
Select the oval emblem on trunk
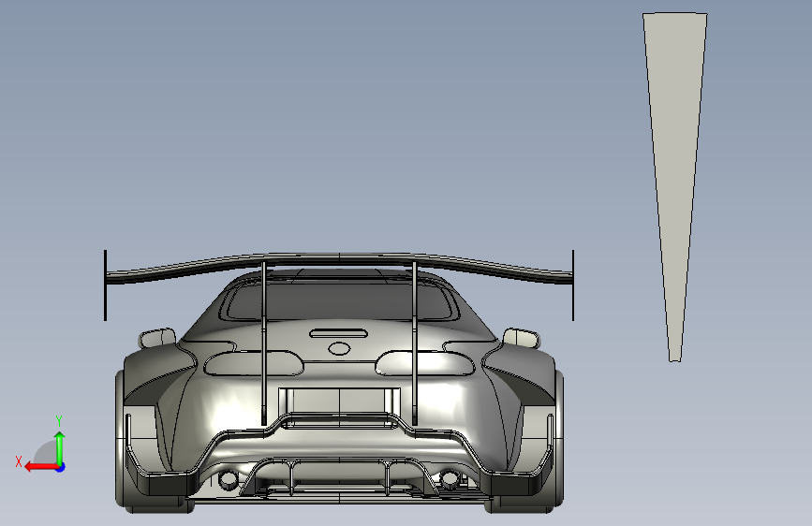pyautogui.click(x=339, y=349)
